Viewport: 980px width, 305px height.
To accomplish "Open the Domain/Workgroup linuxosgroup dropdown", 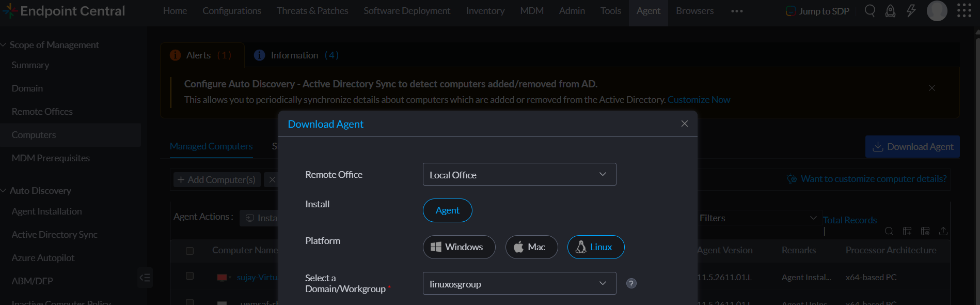I will (519, 283).
